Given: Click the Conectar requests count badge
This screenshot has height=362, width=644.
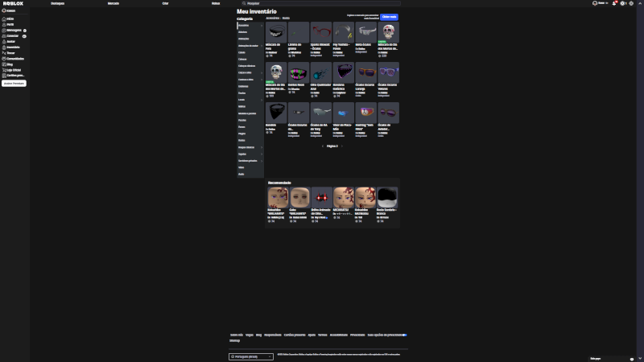Looking at the screenshot, I should (24, 36).
